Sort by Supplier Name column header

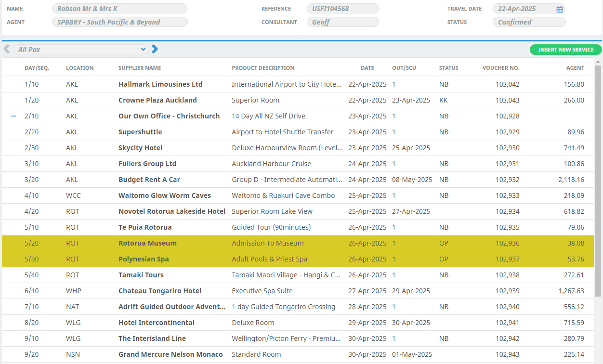140,68
